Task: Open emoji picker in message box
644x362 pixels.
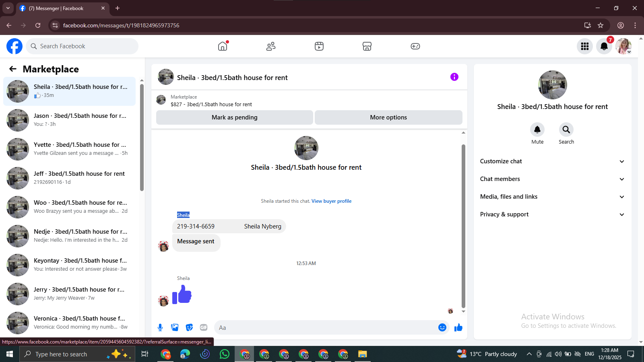Action: pos(442,327)
